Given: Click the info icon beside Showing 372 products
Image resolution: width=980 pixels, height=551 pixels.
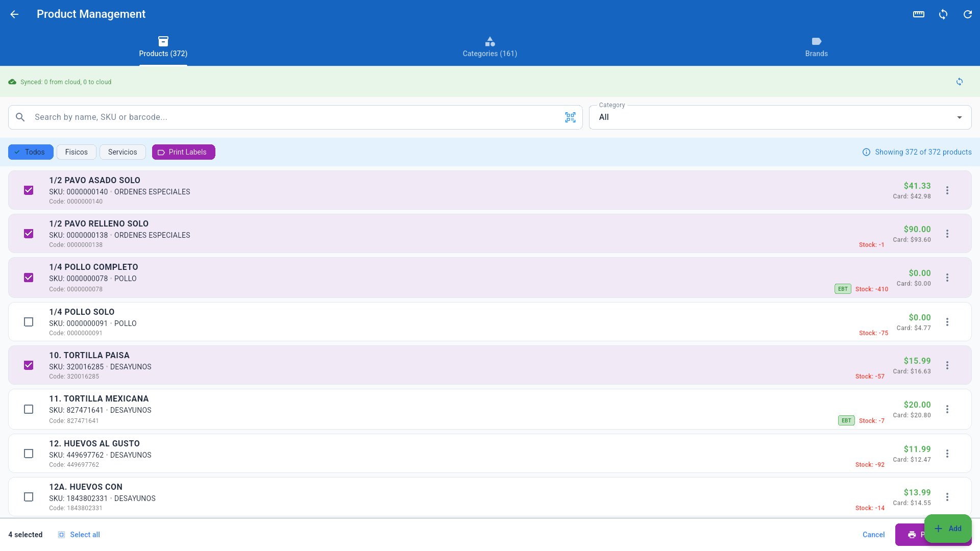Looking at the screenshot, I should coord(866,152).
